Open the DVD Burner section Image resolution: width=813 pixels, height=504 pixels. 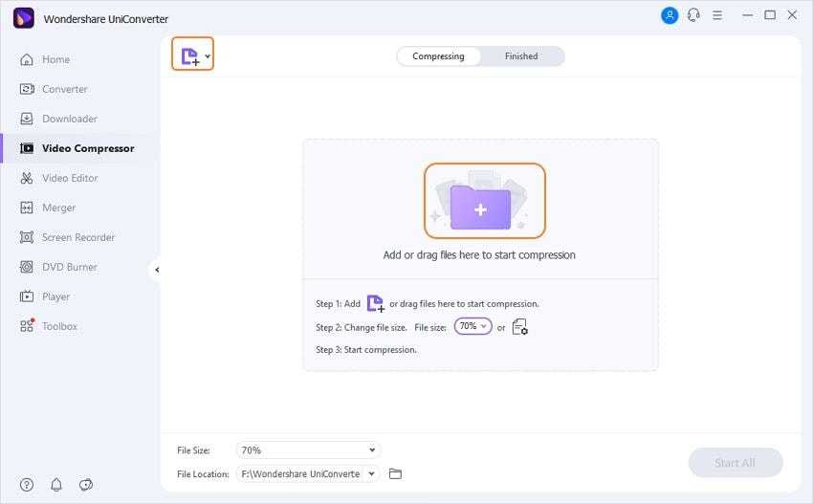pyautogui.click(x=69, y=267)
